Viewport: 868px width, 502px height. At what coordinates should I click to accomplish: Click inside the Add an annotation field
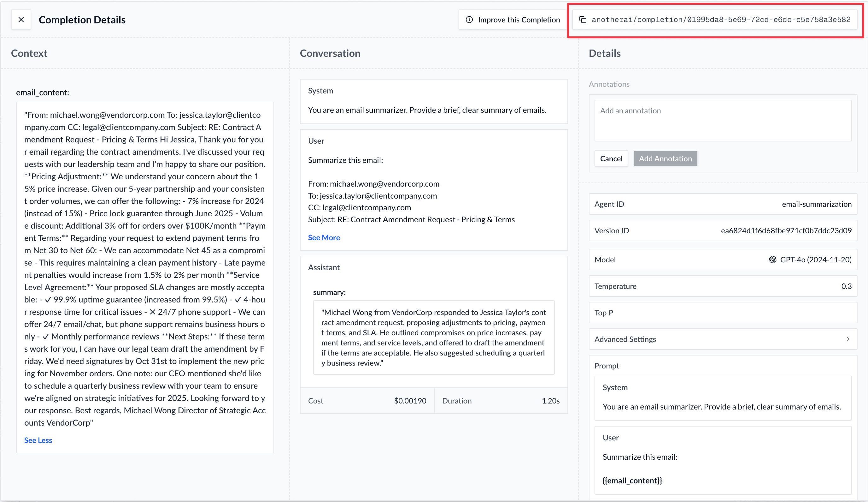point(723,120)
